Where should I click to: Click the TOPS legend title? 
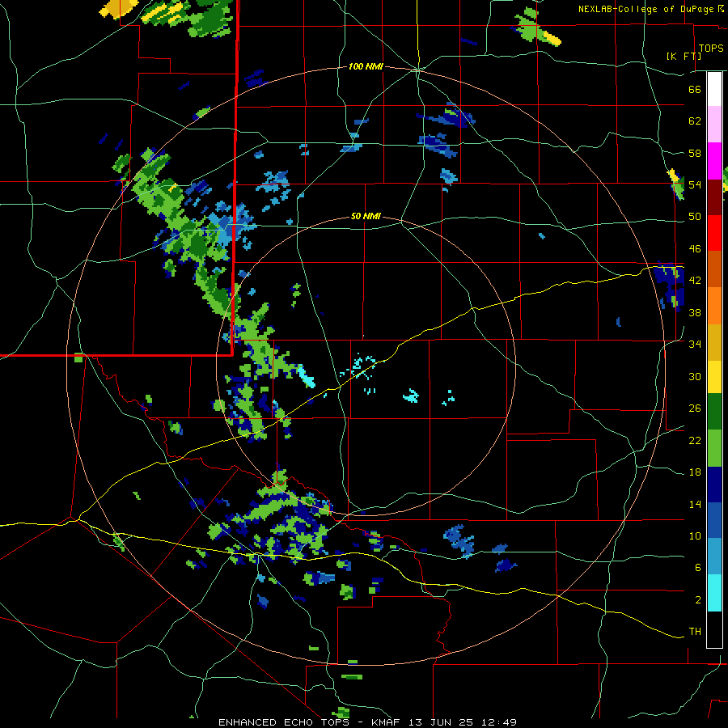711,49
